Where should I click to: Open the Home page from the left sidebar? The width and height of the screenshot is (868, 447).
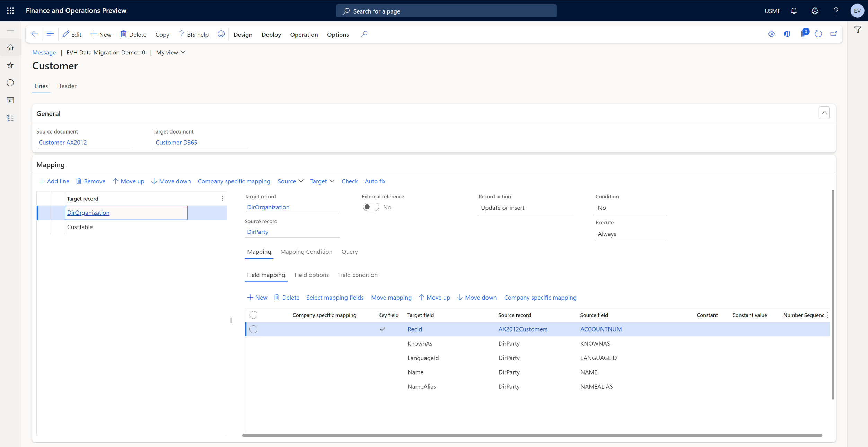pos(10,47)
